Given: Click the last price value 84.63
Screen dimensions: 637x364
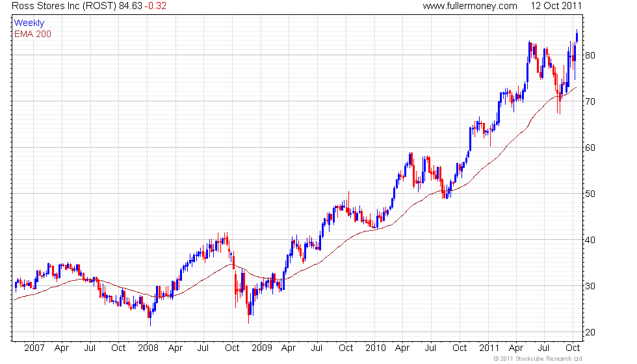Looking at the screenshot, I should (x=131, y=6).
